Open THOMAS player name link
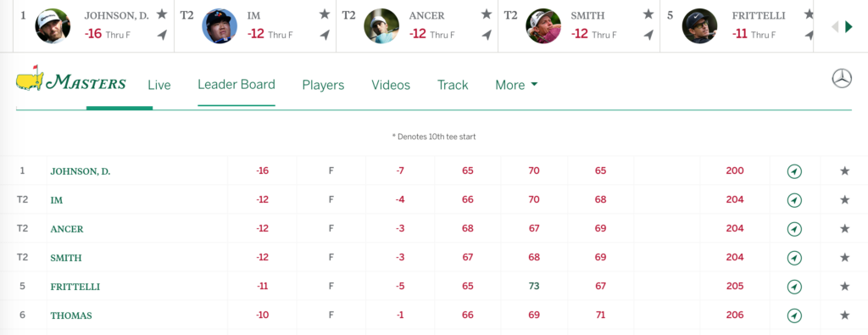 [71, 315]
